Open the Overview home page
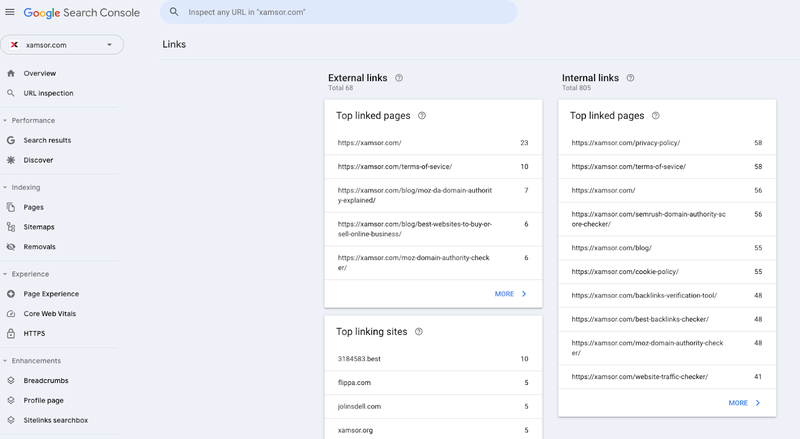The height and width of the screenshot is (439, 800). (x=39, y=73)
